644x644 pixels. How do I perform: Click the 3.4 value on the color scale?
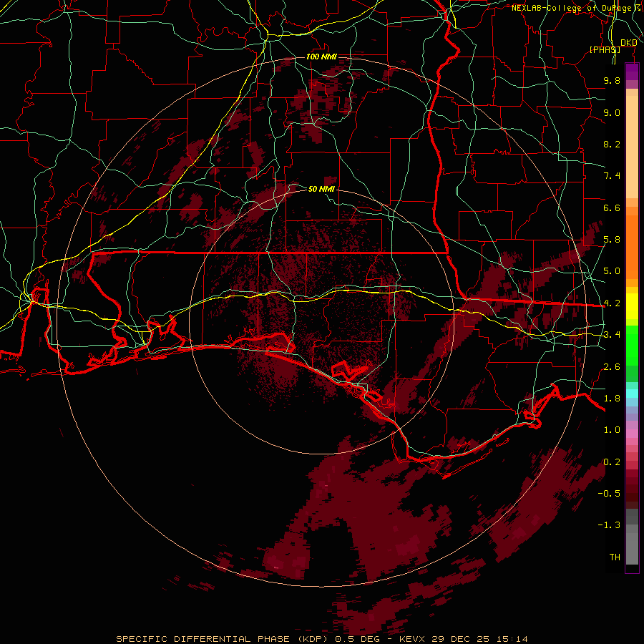click(x=612, y=335)
